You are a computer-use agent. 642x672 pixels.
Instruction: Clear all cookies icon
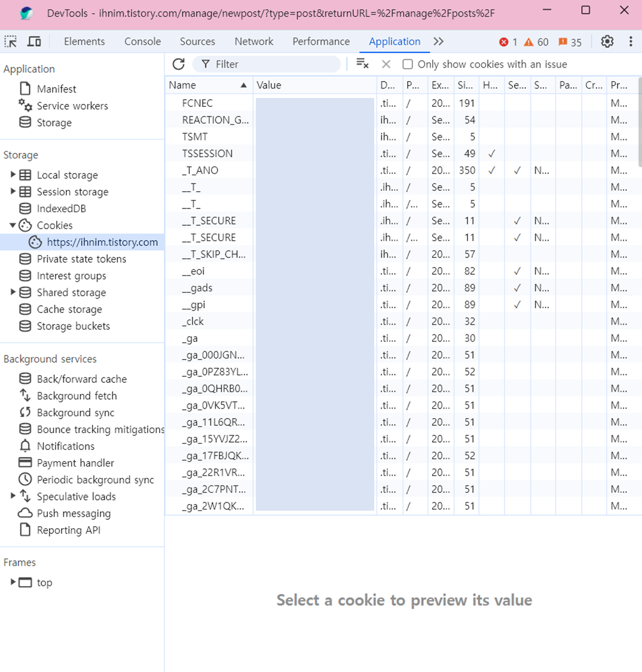[362, 64]
